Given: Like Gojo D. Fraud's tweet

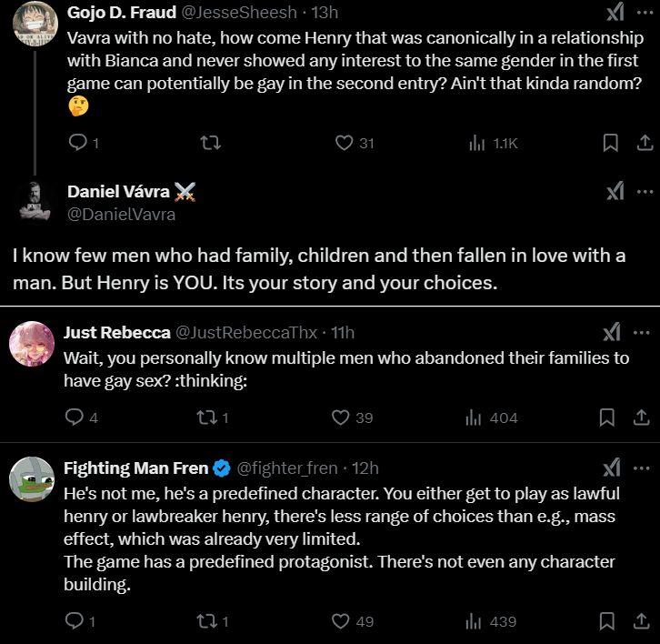Looking at the screenshot, I should (344, 143).
